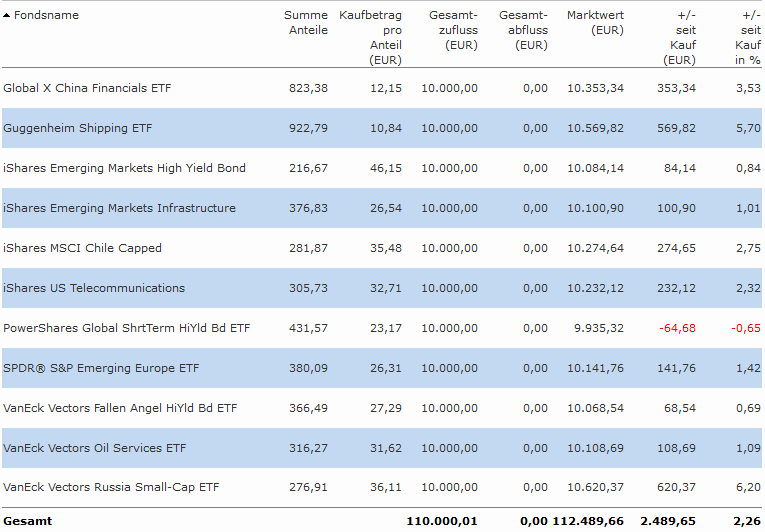Select VanEck Vectors Russia Small-Cap ETF
The image size is (765, 532).
tap(111, 488)
